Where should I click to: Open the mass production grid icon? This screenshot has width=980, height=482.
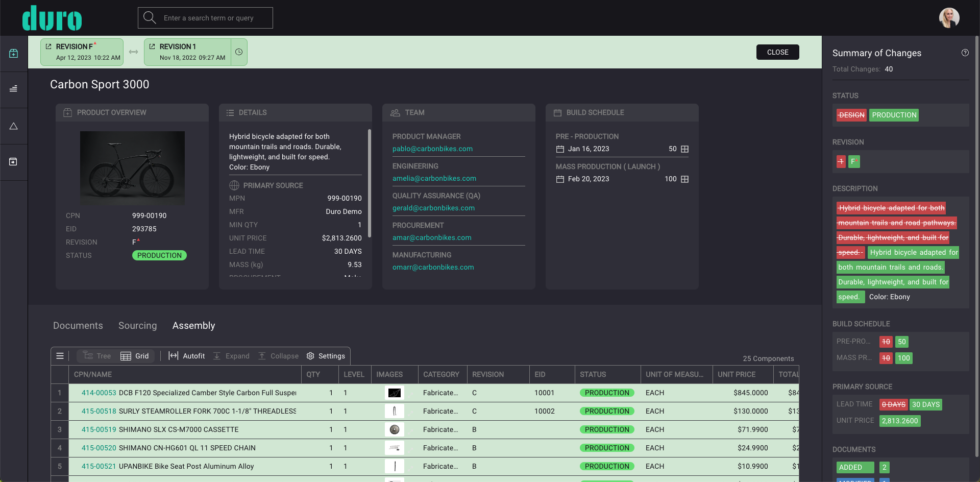[x=685, y=179]
